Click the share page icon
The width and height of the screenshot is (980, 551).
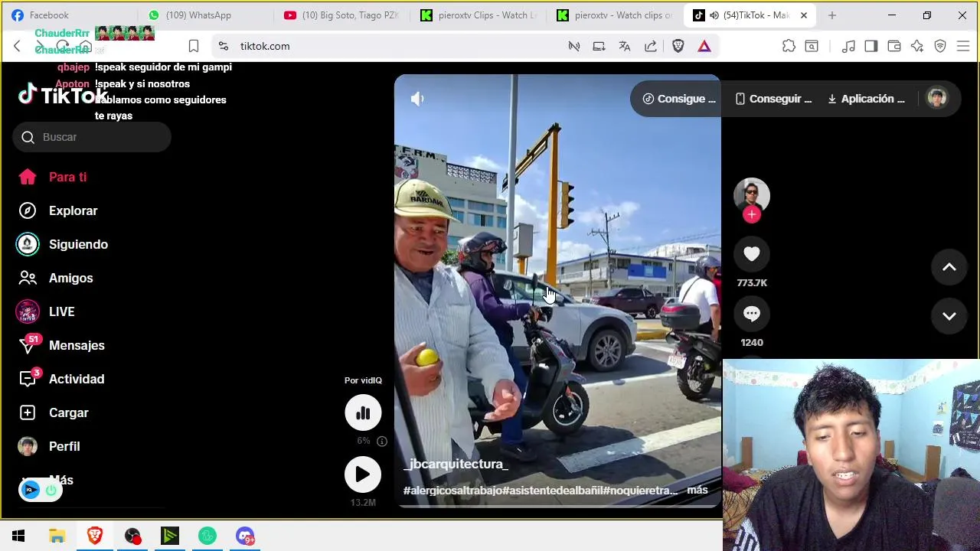click(651, 46)
